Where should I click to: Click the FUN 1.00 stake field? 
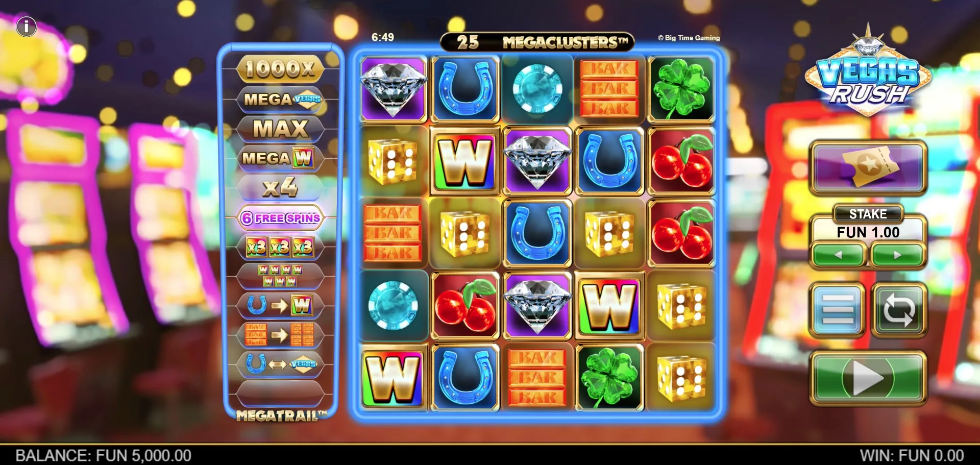[868, 232]
